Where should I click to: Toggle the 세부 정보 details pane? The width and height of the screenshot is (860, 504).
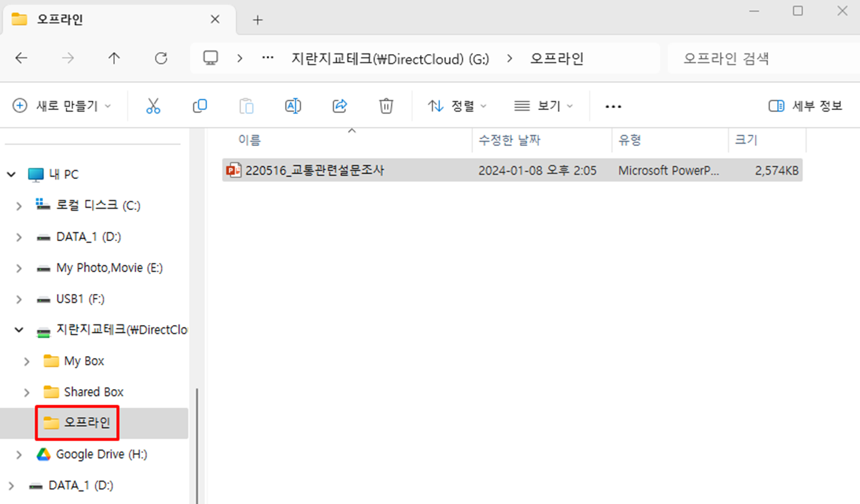tap(805, 106)
